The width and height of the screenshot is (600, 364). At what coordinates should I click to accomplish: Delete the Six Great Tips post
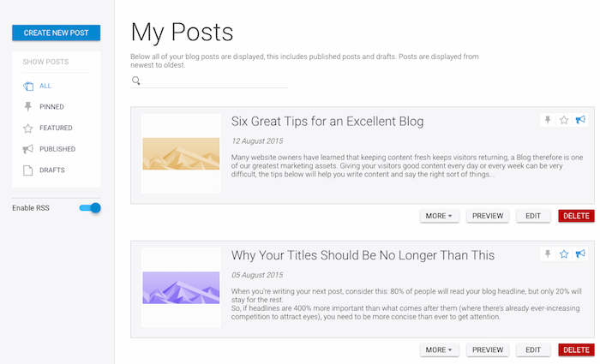coord(576,216)
